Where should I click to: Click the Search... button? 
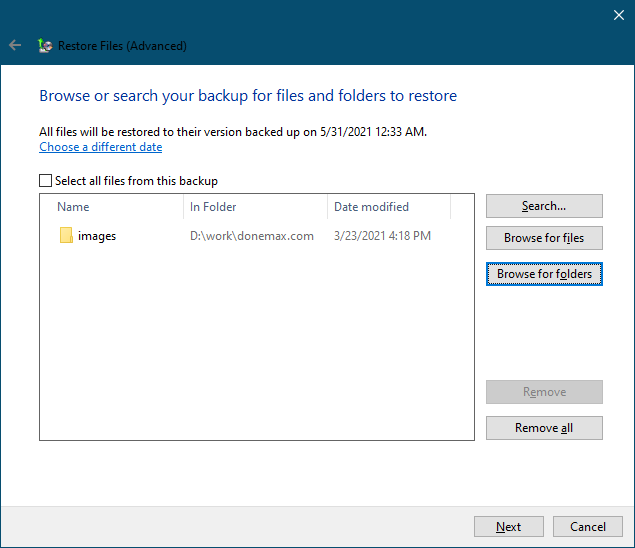point(544,206)
